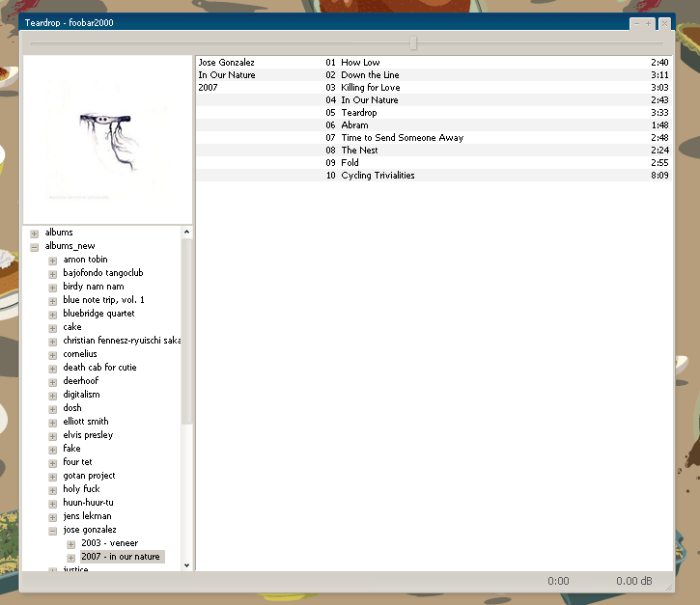Expand the gotan project node

[x=53, y=477]
